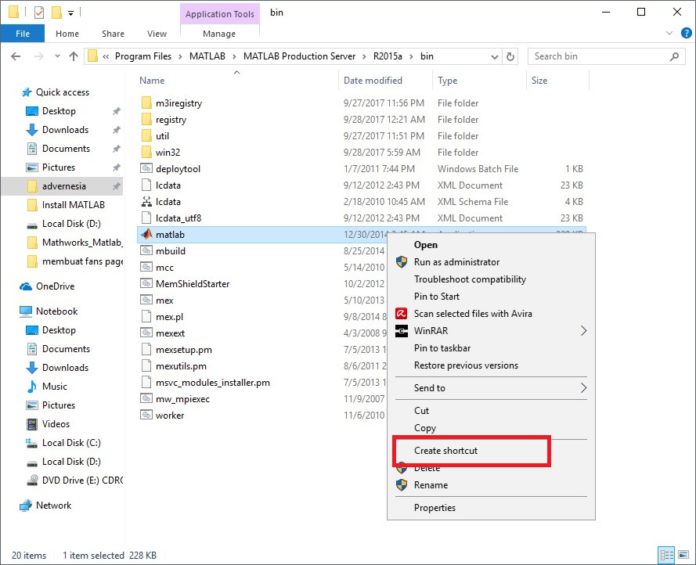Click the pin icon next to Downloads
The width and height of the screenshot is (696, 565).
coord(116,130)
